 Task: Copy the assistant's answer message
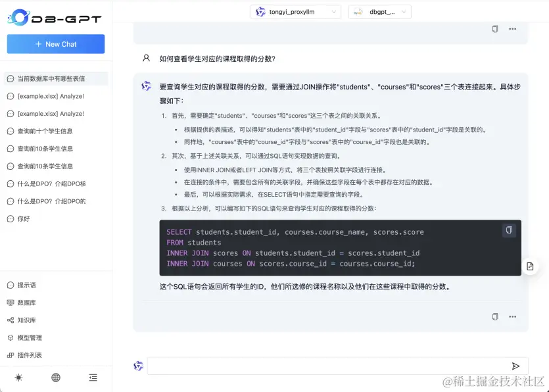[x=494, y=316]
